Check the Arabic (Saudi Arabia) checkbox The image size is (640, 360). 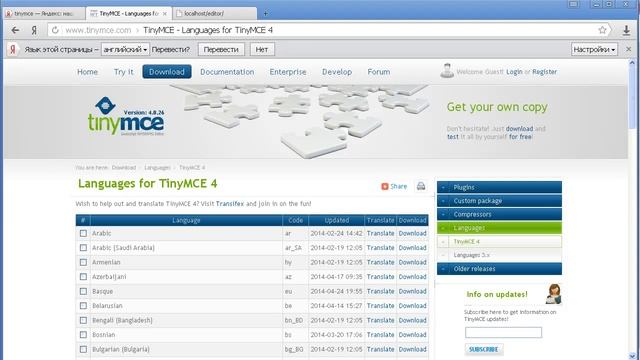pyautogui.click(x=83, y=248)
